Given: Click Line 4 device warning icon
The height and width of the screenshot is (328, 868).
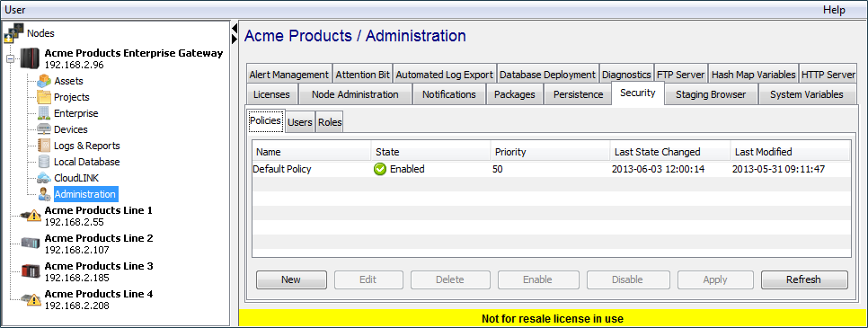Looking at the screenshot, I should [31, 299].
